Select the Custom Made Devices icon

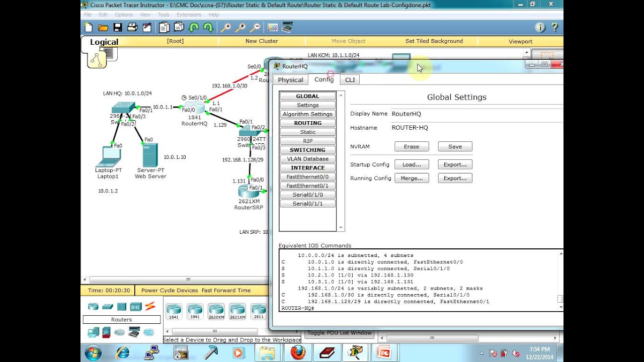click(134, 332)
